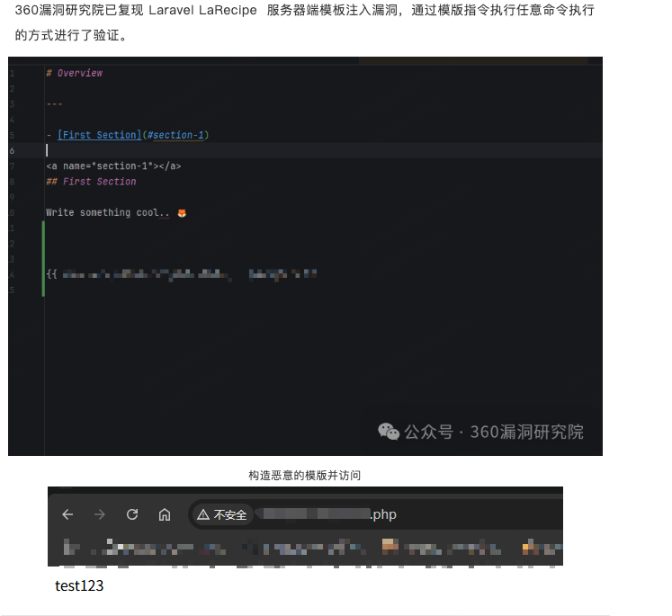Click the browser forward arrow

(100, 514)
